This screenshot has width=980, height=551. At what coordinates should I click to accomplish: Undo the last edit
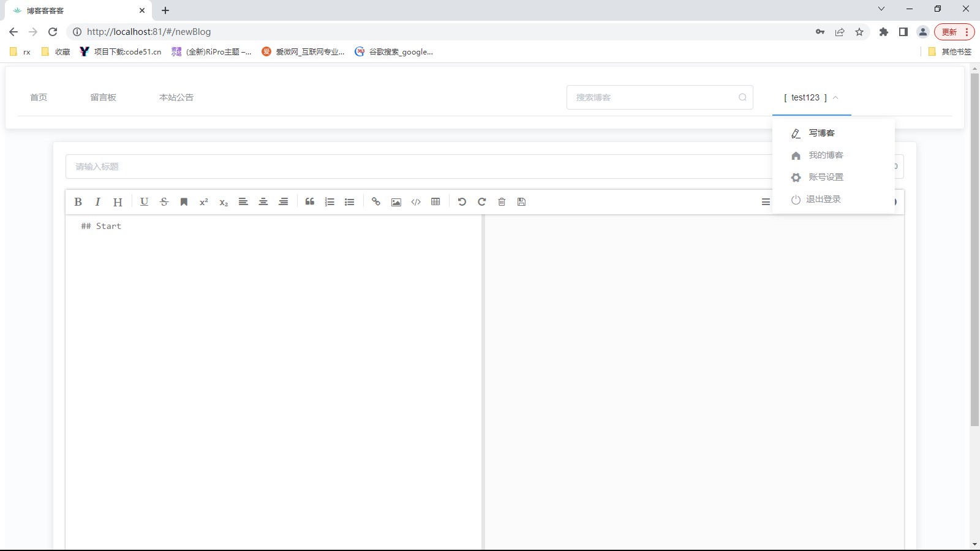tap(462, 202)
